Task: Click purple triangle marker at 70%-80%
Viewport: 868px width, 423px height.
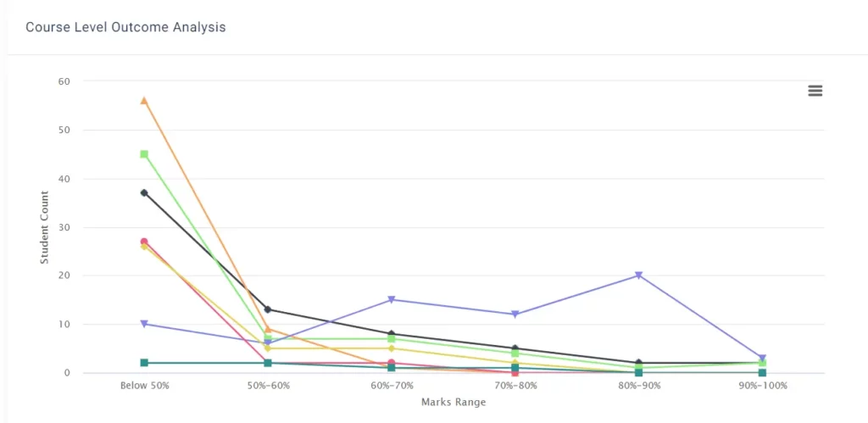Action: coord(515,314)
